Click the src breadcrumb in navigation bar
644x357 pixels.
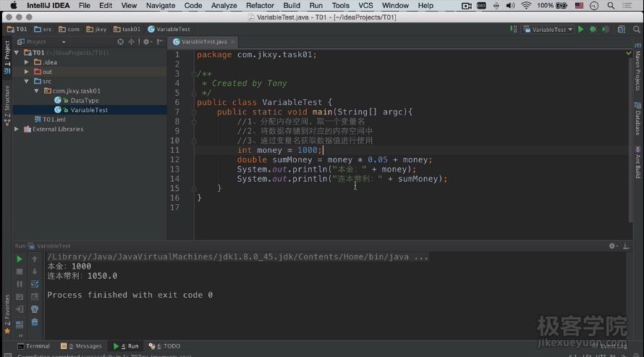tap(46, 30)
